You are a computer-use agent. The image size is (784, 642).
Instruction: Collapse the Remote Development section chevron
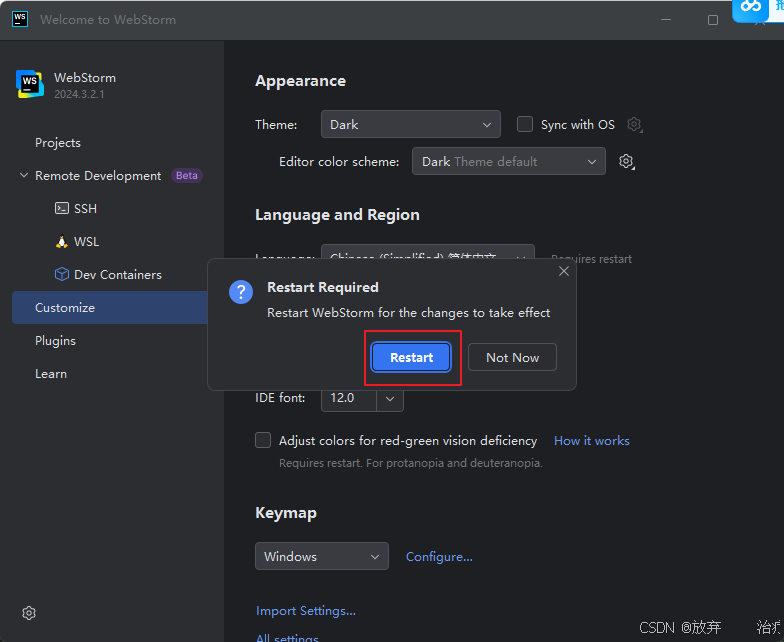coord(24,175)
